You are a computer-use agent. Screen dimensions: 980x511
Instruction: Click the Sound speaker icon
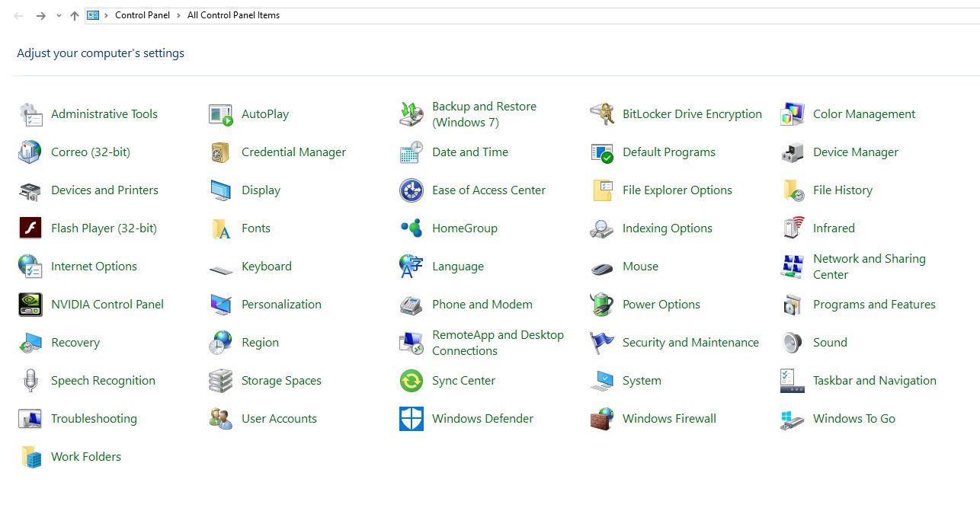pos(793,343)
